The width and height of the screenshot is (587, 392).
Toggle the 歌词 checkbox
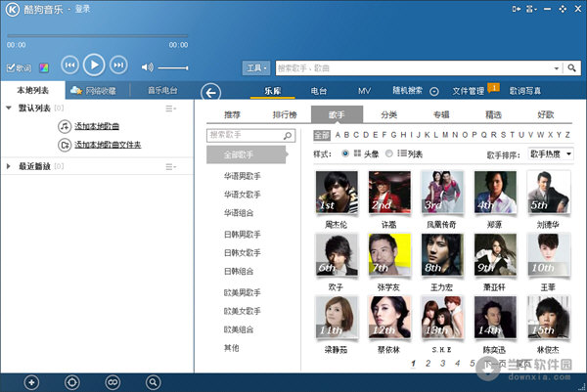point(11,67)
